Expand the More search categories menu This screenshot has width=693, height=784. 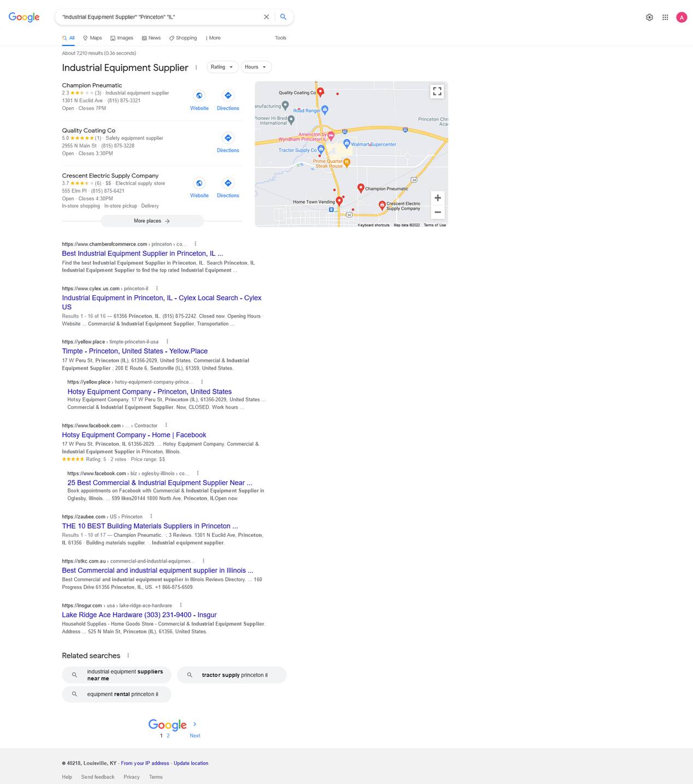coord(213,38)
